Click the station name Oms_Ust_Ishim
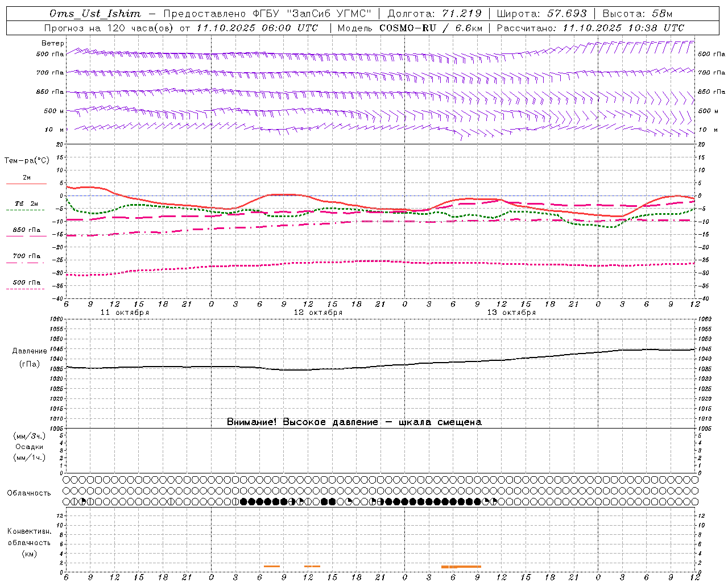 tap(95, 14)
